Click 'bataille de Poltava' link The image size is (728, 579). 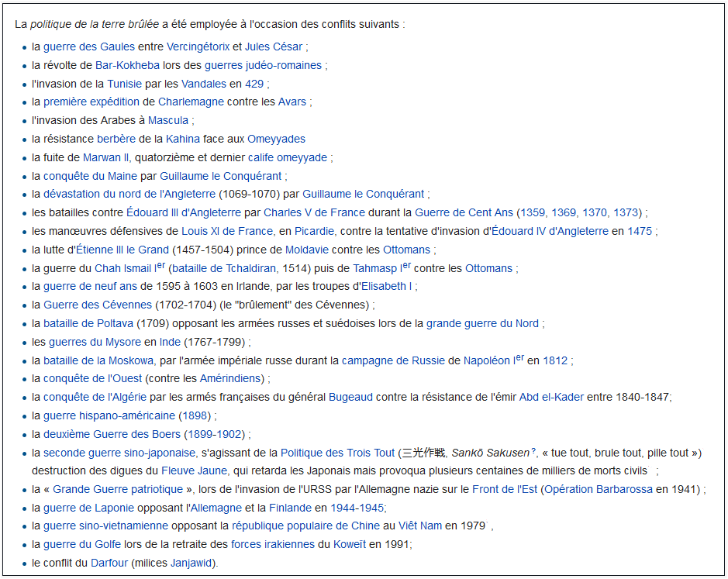[88, 324]
